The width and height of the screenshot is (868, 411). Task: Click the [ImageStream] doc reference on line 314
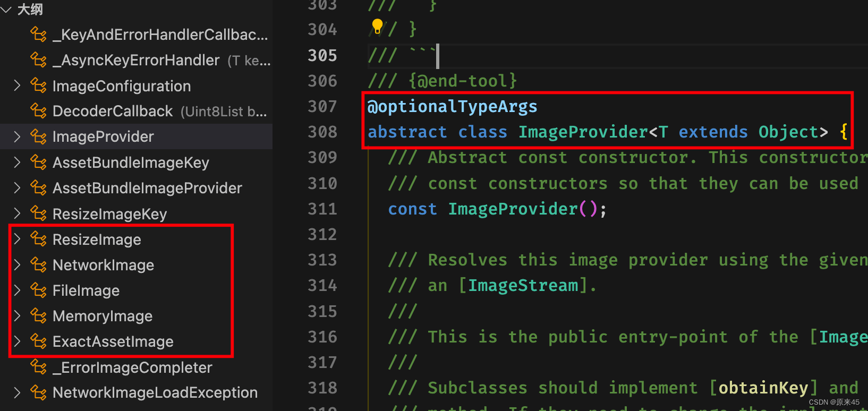523,286
